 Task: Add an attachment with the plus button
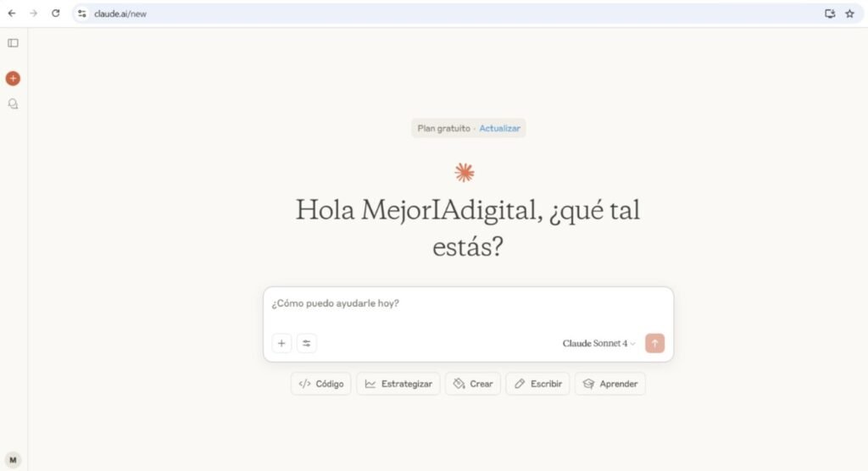click(281, 343)
